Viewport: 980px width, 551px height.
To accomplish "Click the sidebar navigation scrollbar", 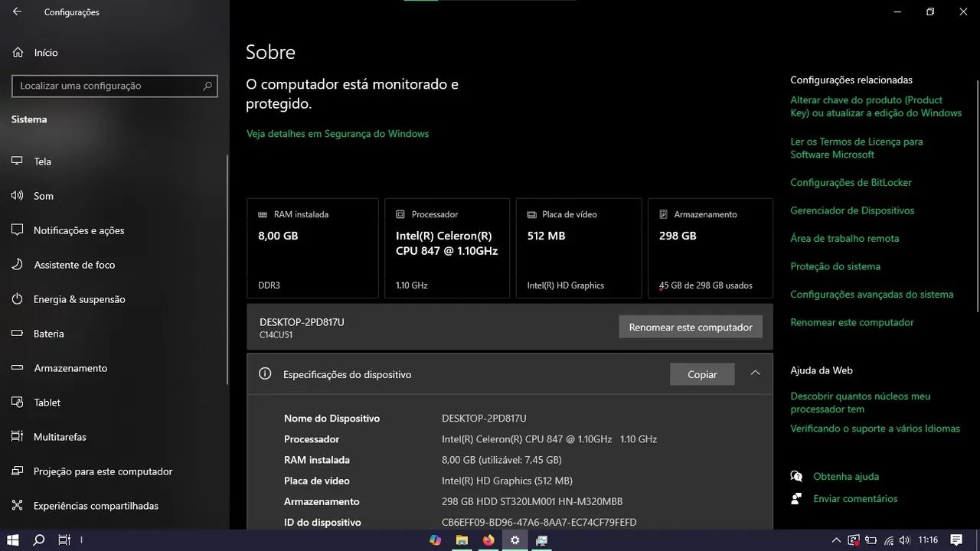I will tap(227, 268).
